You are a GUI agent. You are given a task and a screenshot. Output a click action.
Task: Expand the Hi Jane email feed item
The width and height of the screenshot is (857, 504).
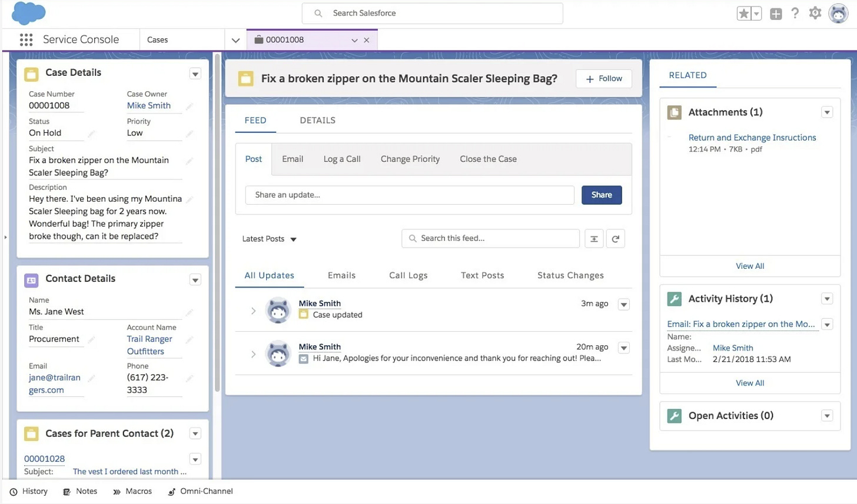[x=253, y=354]
